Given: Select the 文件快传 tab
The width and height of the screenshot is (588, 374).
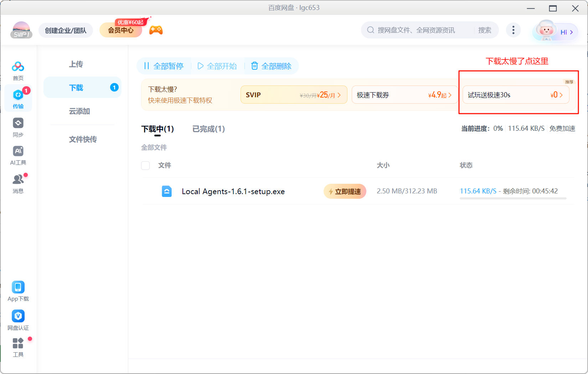Looking at the screenshot, I should coord(83,139).
